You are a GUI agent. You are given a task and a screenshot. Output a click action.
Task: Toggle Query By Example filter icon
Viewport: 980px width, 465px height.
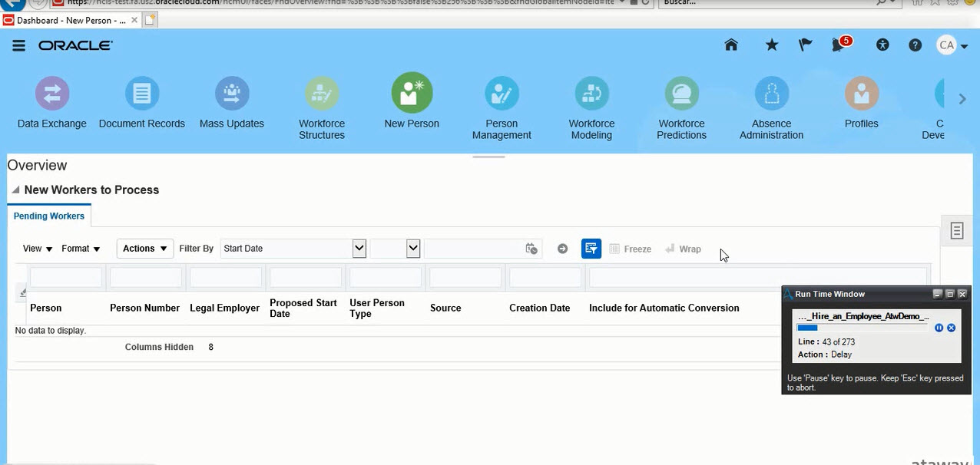[591, 249]
